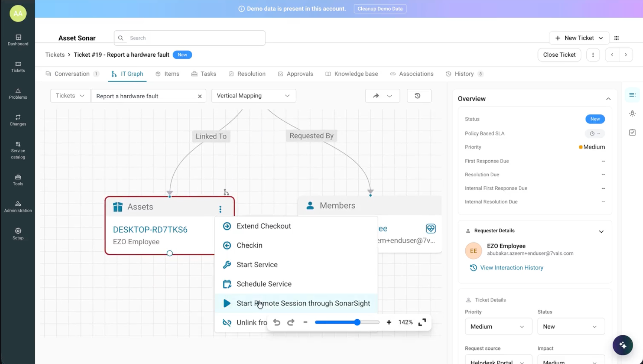Click the undo arrow in zoom toolbar
The width and height of the screenshot is (643, 364).
277,322
